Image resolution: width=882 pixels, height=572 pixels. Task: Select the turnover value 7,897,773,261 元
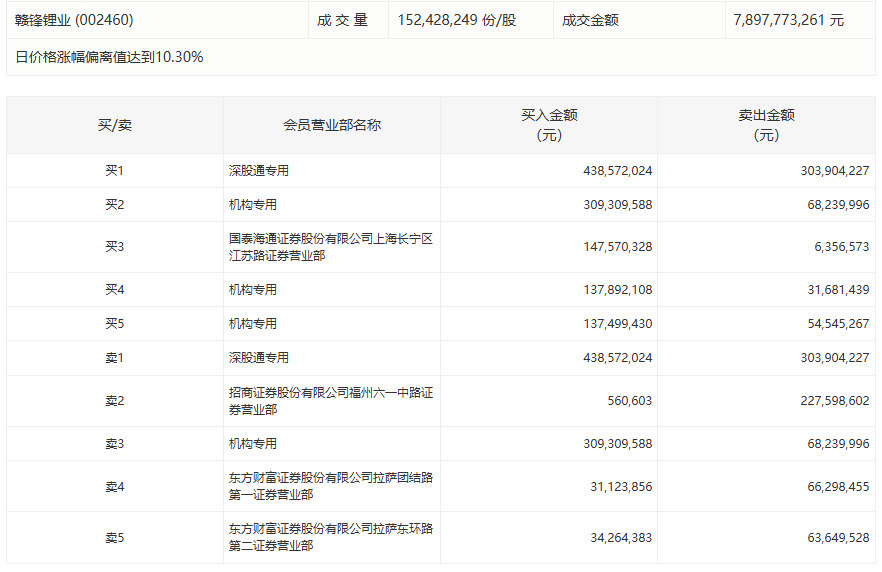(x=789, y=20)
